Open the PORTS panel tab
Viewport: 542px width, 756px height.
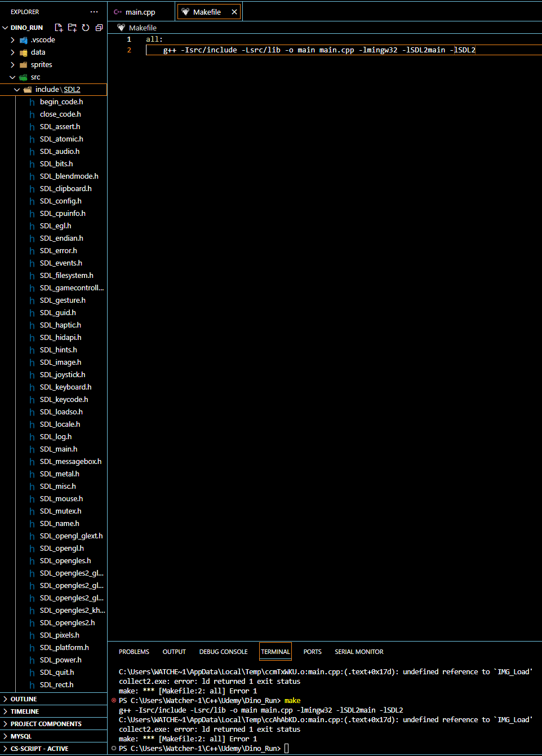tap(312, 652)
